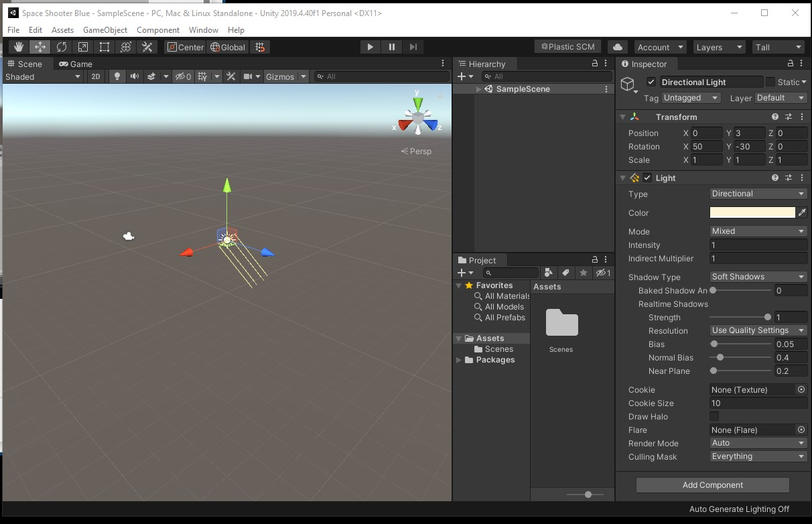
Task: Open Flare object picker
Action: point(801,430)
